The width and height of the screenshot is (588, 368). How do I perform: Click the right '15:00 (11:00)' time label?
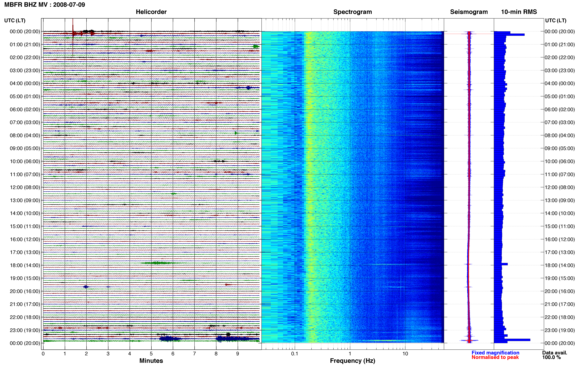(x=560, y=226)
